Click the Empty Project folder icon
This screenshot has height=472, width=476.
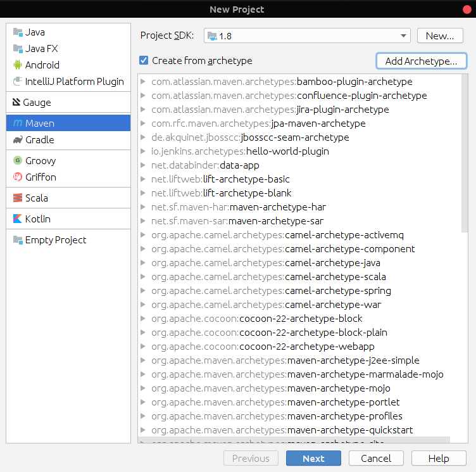point(18,239)
